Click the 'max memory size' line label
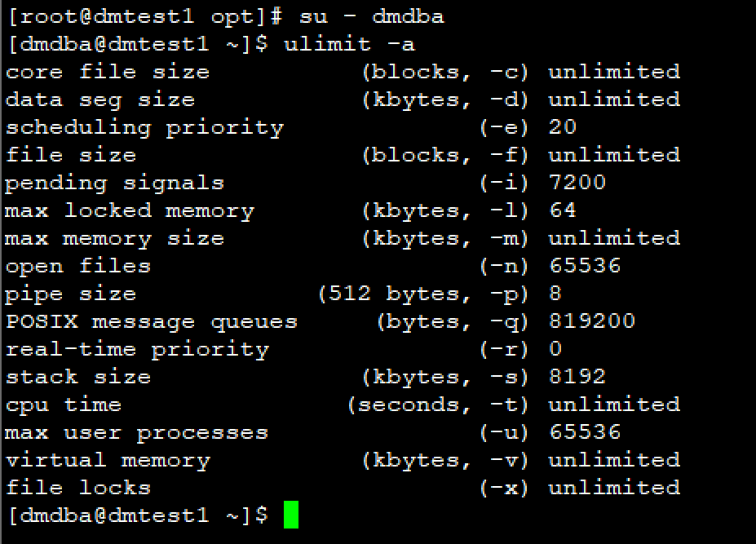 click(x=115, y=238)
